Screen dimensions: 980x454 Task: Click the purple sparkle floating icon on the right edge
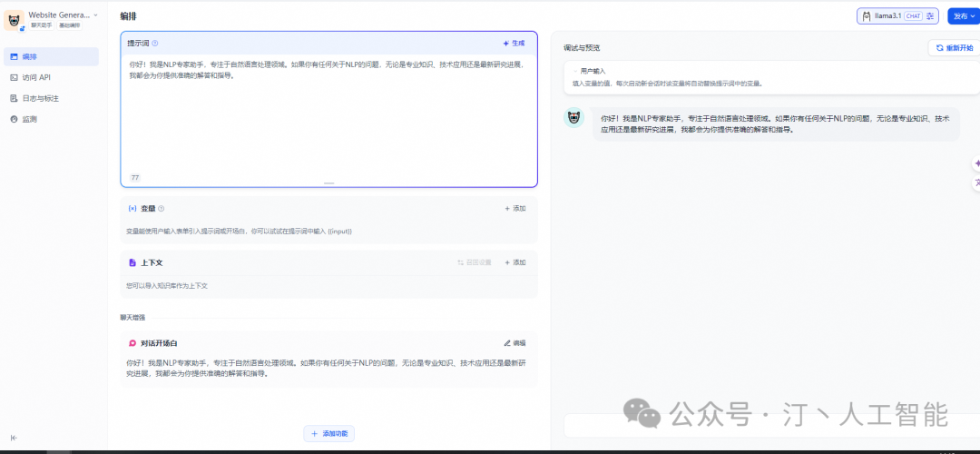tap(977, 163)
